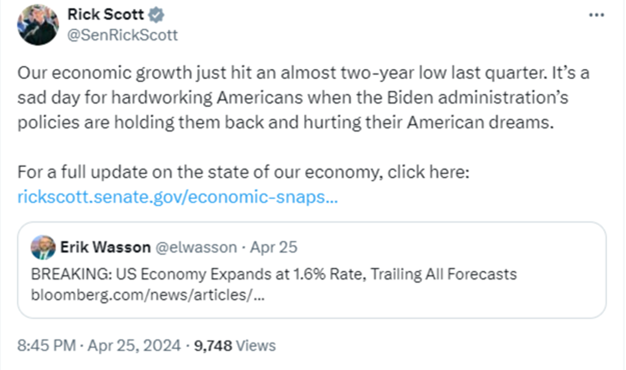
Task: Click the Views label
Action: pyautogui.click(x=256, y=346)
